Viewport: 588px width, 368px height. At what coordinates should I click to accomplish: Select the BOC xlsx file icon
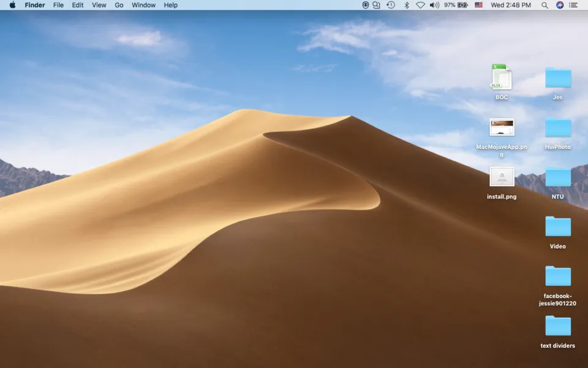click(x=502, y=77)
